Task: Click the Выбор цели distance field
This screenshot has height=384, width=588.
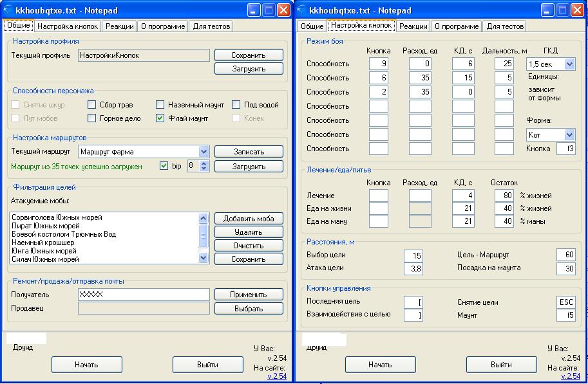Action: pos(413,255)
